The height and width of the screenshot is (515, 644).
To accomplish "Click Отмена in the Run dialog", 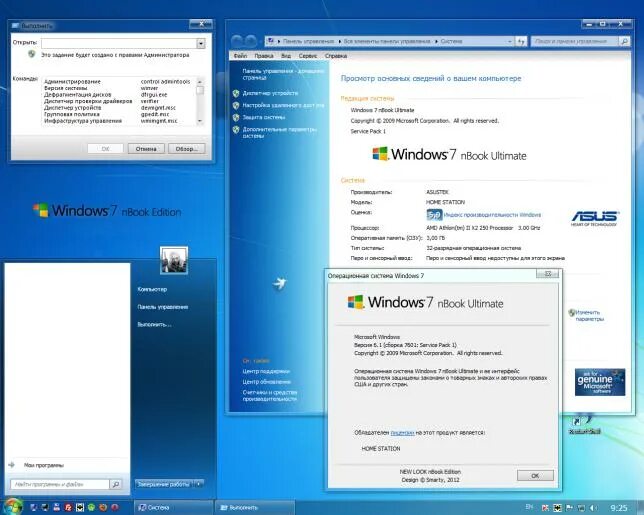I will (x=146, y=149).
